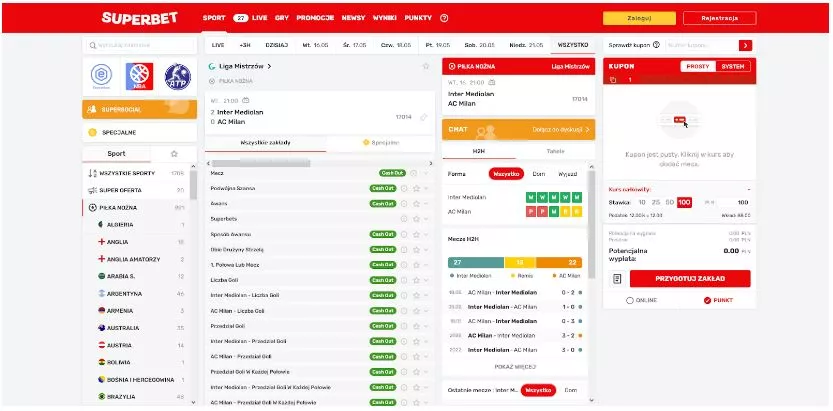Click the favorites star tab in Sport panel

click(x=174, y=153)
